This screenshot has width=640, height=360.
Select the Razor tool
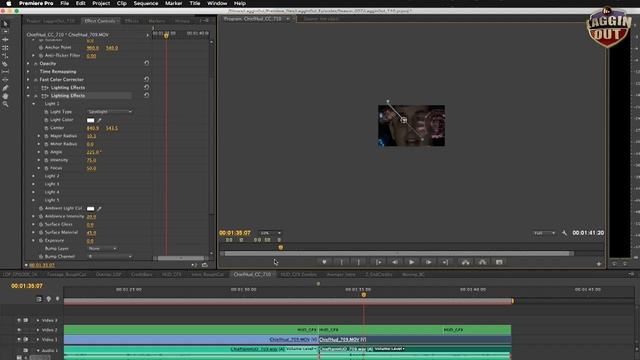tap(5, 64)
